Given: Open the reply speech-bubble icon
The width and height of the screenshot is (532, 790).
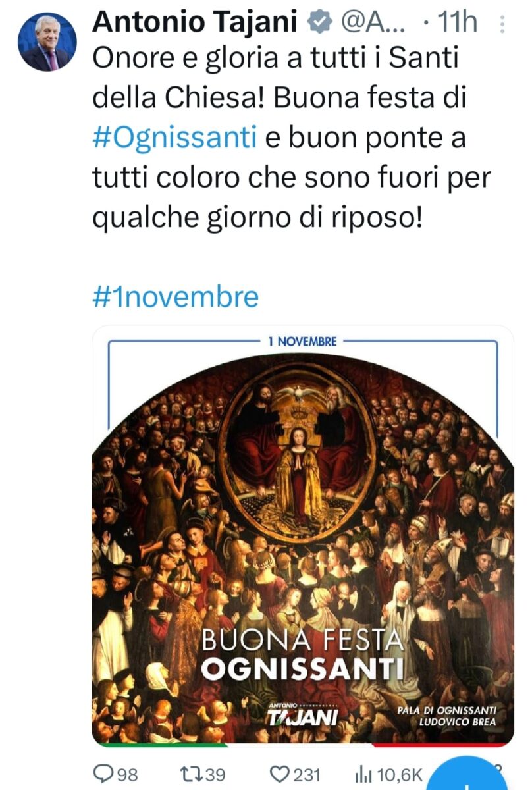Looking at the screenshot, I should [x=103, y=775].
